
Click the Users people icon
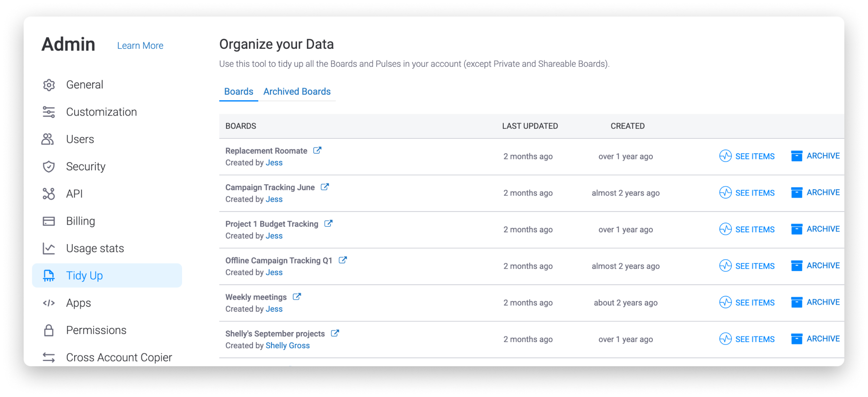48,139
